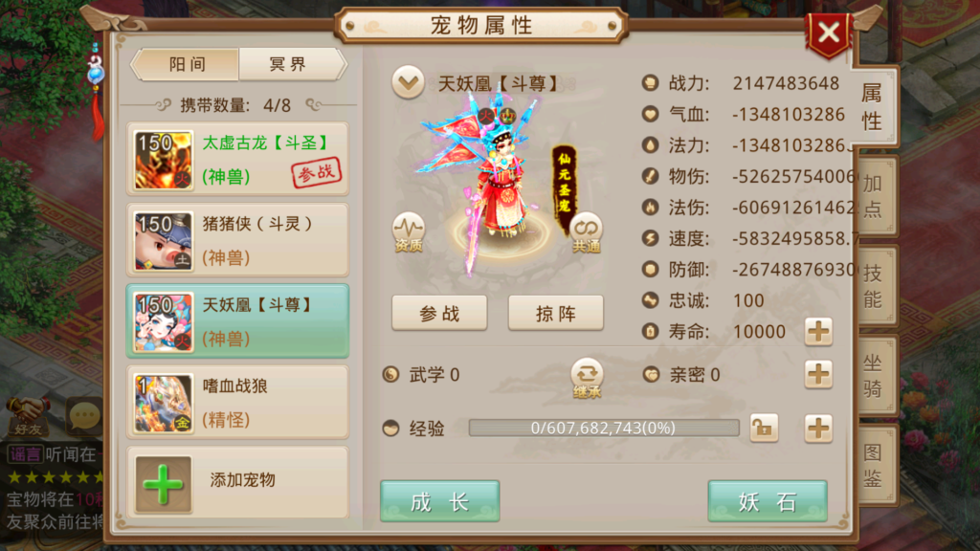Select pet 太虚古龙【斗圣】 in list
The height and width of the screenshot is (551, 980).
coord(237,160)
